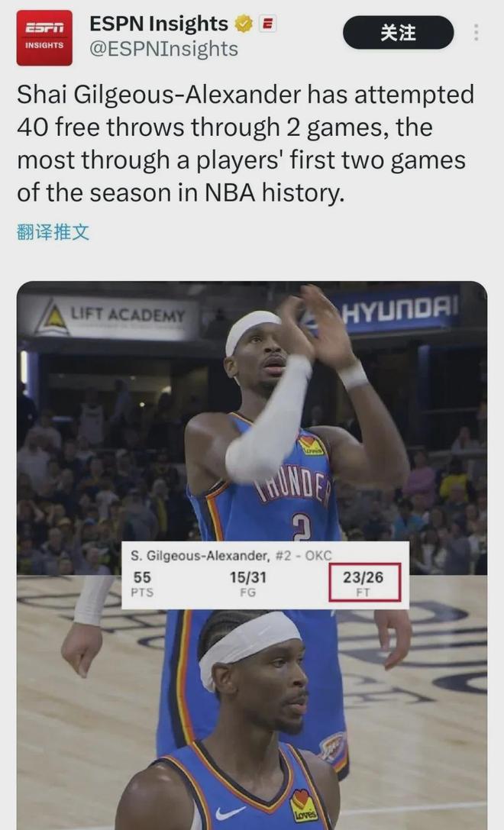504x830 pixels.
Task: Click the 55 PTS stat
Action: [142, 583]
